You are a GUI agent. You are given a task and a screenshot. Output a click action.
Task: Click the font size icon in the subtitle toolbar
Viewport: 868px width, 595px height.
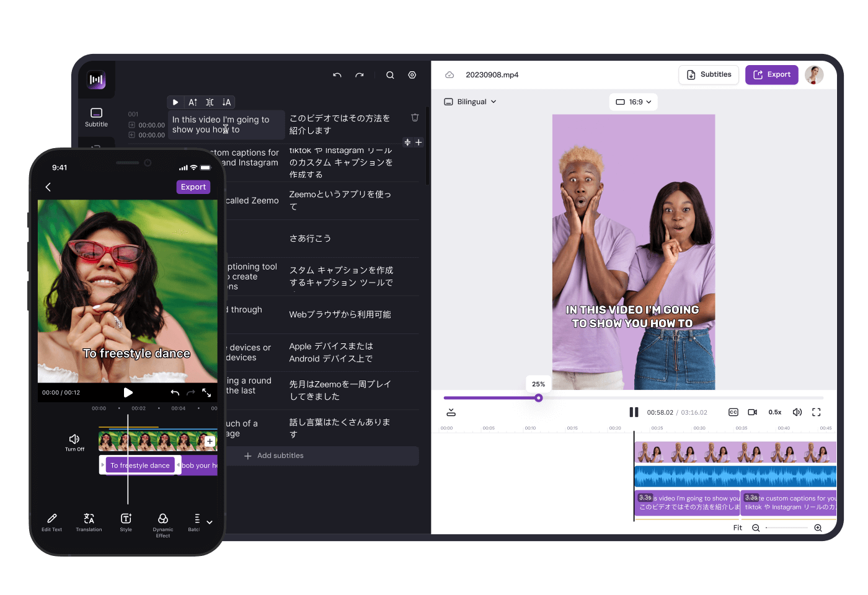point(193,102)
